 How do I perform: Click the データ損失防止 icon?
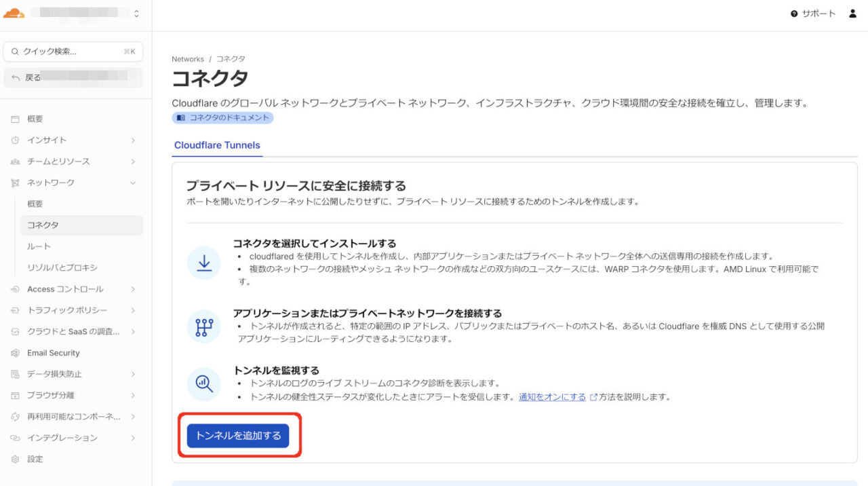[15, 374]
